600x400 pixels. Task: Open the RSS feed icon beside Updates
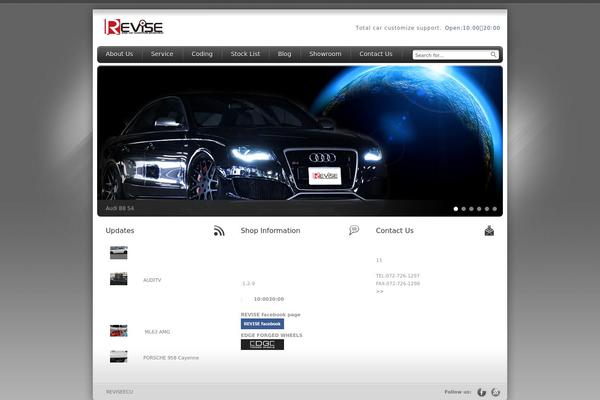pos(219,231)
